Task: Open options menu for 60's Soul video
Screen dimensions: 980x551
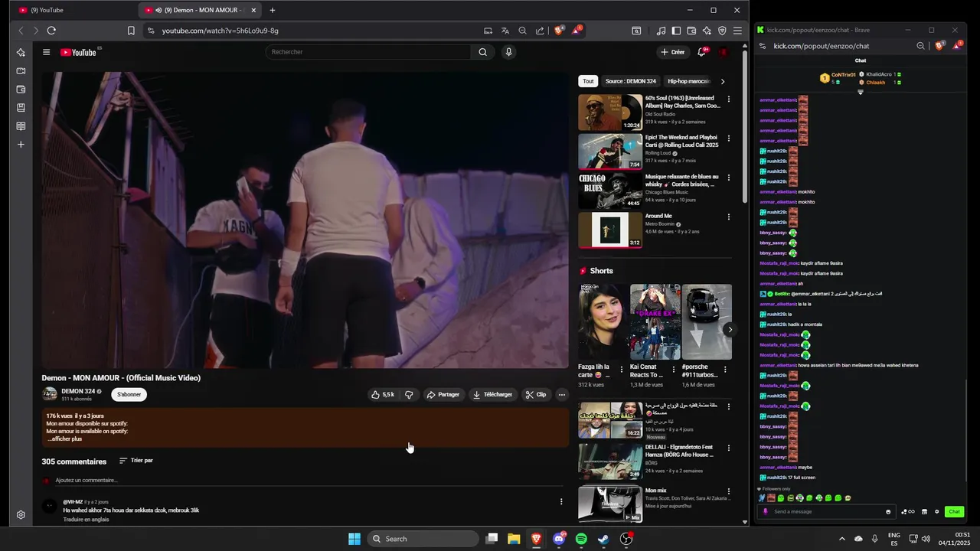Action: [x=728, y=99]
